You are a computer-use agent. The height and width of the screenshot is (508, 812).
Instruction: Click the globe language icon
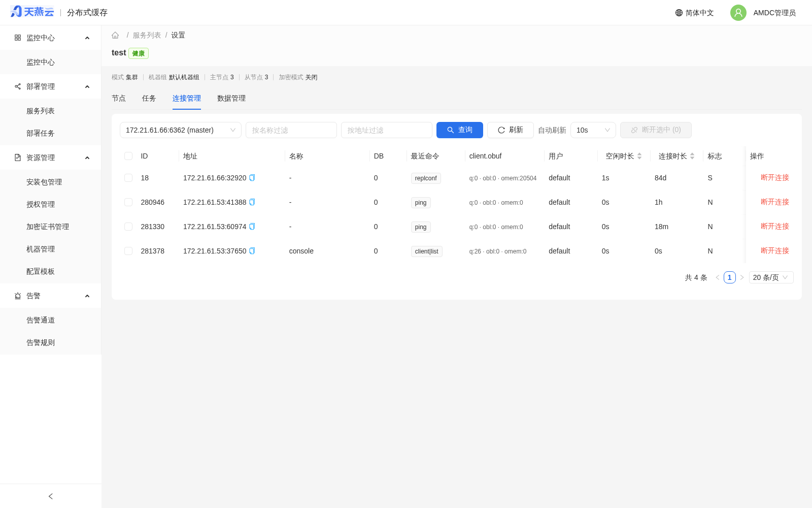679,13
